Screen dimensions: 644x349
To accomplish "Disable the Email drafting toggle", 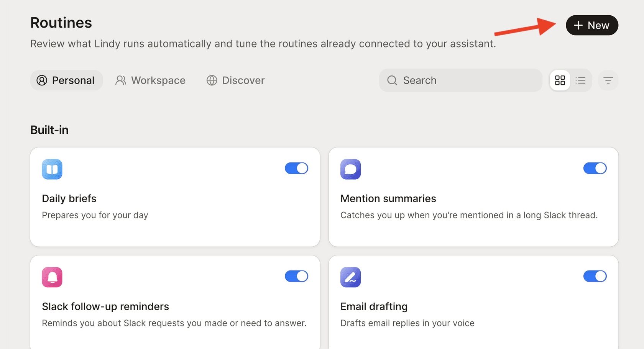I will [595, 276].
